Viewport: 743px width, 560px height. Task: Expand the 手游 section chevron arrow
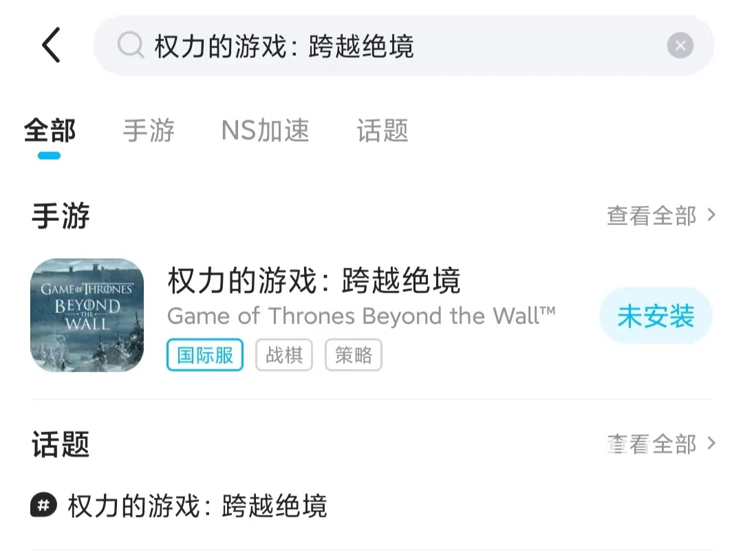[711, 215]
